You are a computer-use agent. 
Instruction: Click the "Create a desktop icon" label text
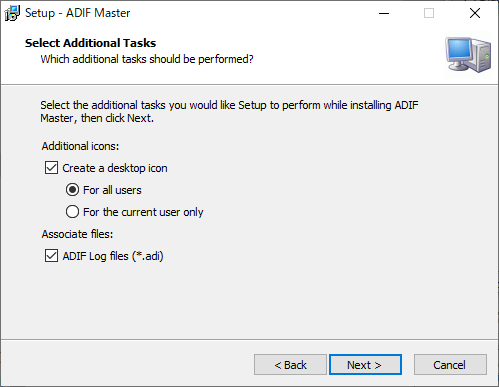pyautogui.click(x=115, y=168)
